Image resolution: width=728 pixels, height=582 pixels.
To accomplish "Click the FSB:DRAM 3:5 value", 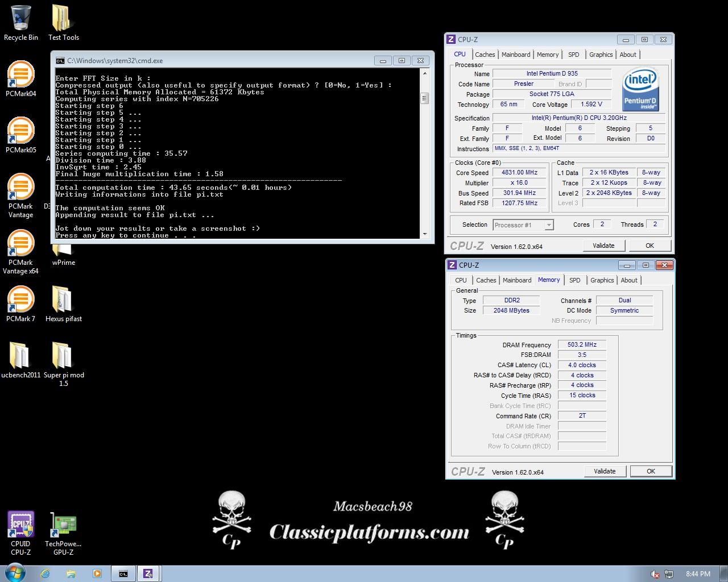I will (x=582, y=355).
